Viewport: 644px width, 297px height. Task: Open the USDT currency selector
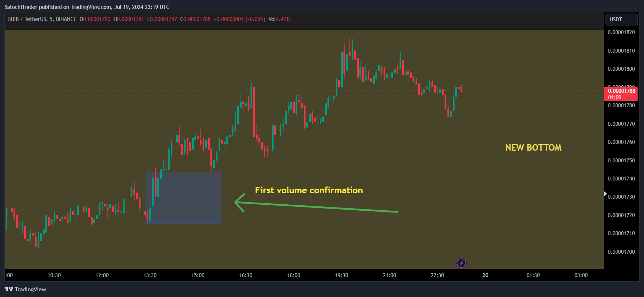(x=621, y=20)
